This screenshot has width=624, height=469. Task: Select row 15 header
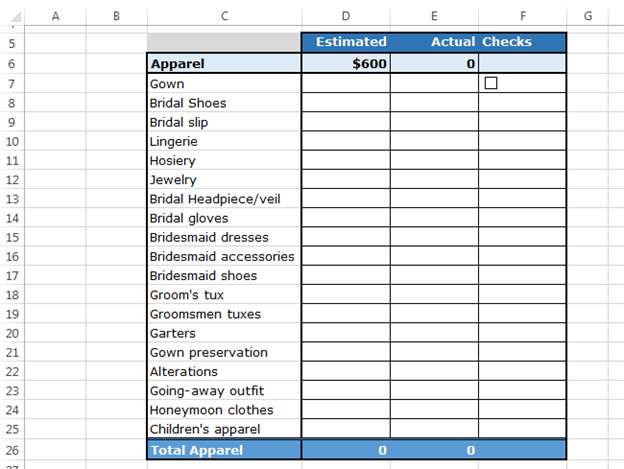[12, 237]
